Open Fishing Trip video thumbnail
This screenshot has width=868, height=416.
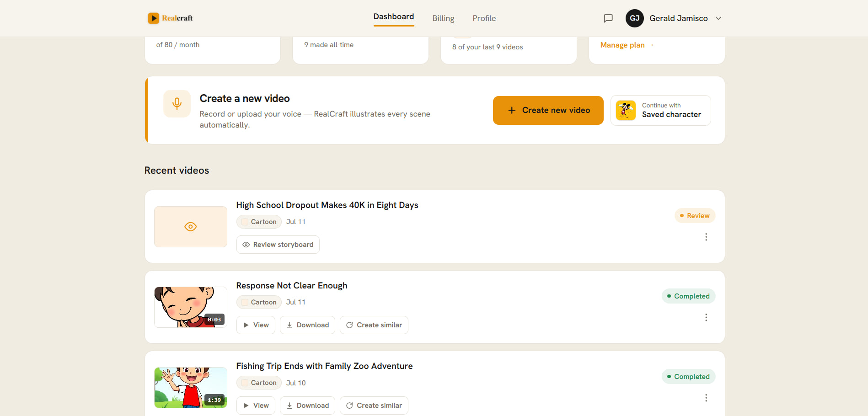191,388
